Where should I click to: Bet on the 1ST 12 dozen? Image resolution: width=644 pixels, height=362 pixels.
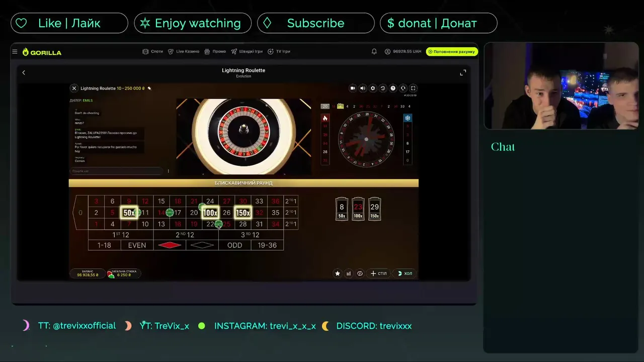pyautogui.click(x=121, y=235)
